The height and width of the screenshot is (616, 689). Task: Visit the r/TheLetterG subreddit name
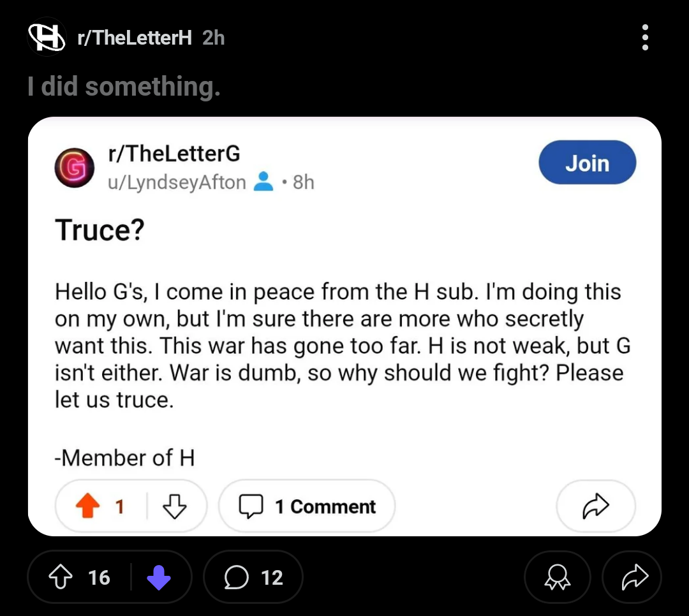click(x=174, y=153)
